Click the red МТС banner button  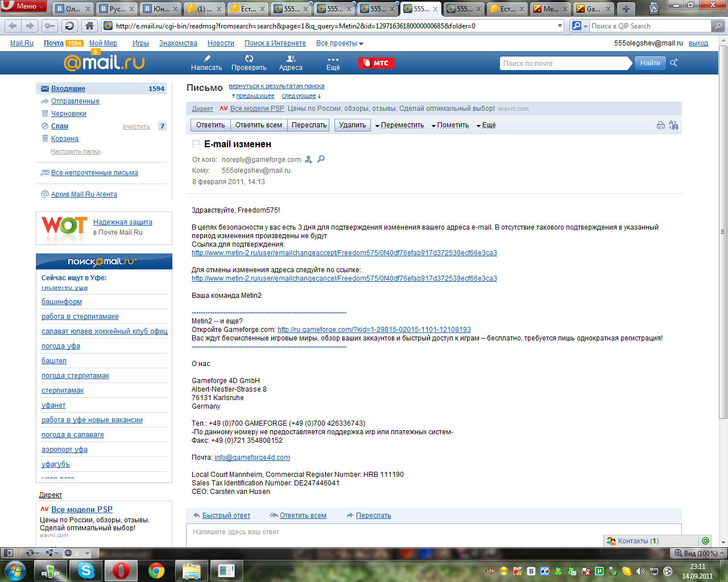click(376, 63)
